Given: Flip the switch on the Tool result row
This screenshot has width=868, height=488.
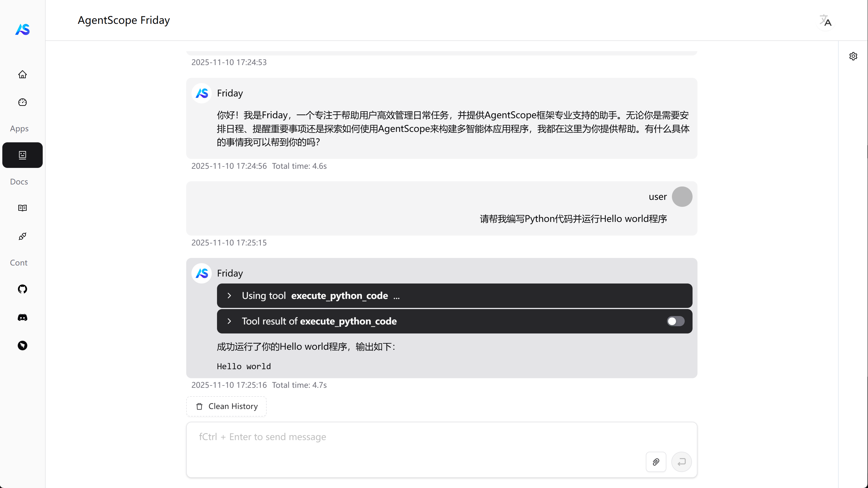Looking at the screenshot, I should pyautogui.click(x=676, y=321).
